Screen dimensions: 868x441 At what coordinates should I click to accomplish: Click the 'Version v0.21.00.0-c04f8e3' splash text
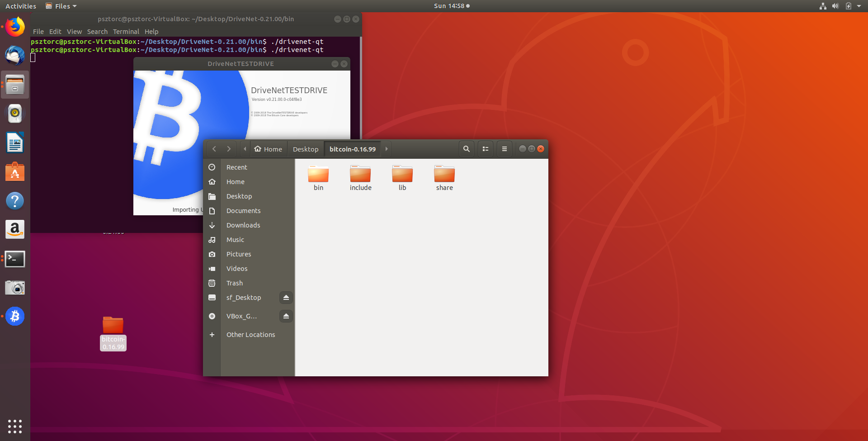coord(277,100)
